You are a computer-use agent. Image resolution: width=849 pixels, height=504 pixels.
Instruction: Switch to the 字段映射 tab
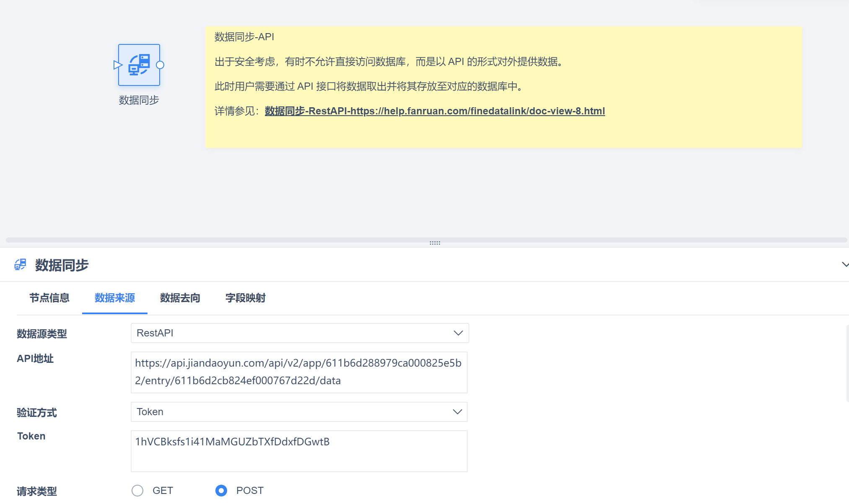(x=246, y=298)
